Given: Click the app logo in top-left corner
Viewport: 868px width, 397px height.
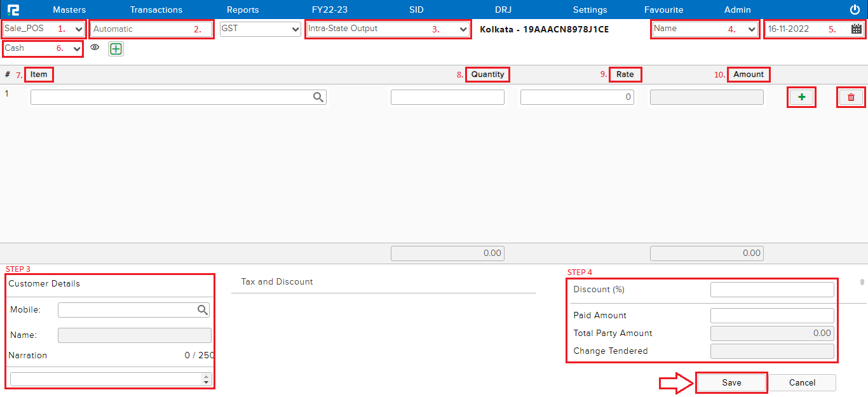Looking at the screenshot, I should pyautogui.click(x=13, y=10).
